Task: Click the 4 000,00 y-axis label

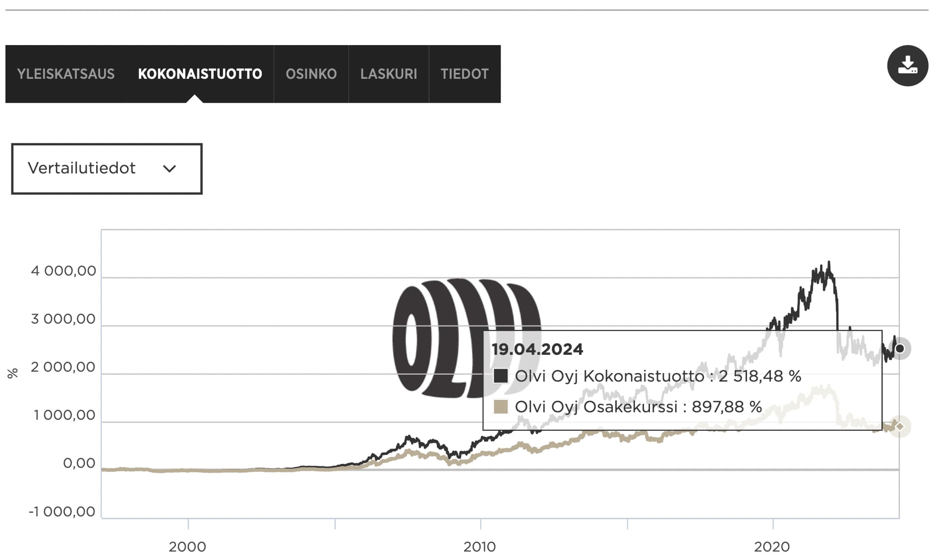Action: 63,271
